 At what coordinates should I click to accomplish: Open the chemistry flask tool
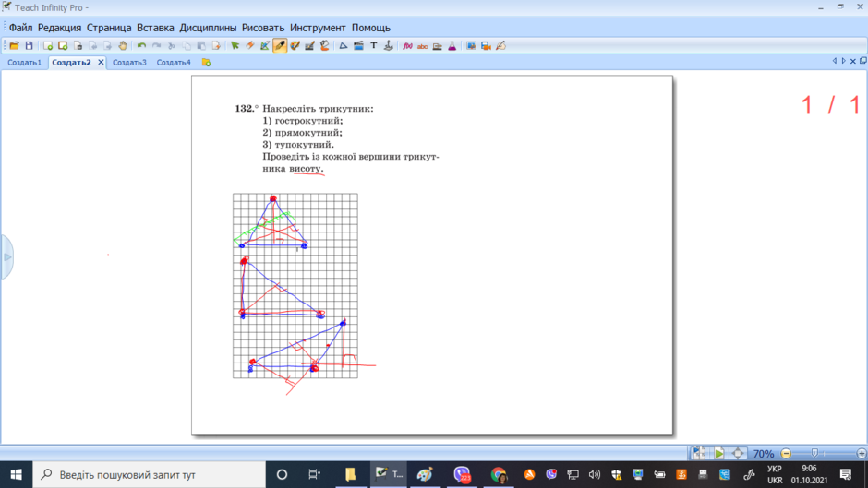coord(452,46)
